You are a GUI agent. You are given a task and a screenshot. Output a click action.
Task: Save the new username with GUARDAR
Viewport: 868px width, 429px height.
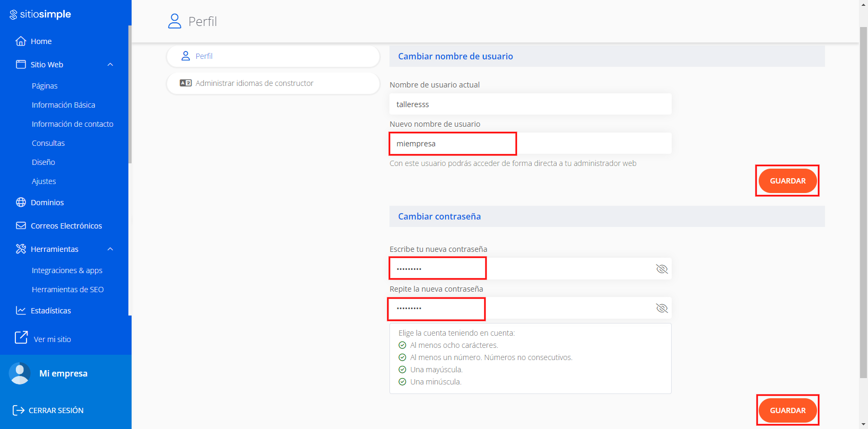tap(787, 181)
